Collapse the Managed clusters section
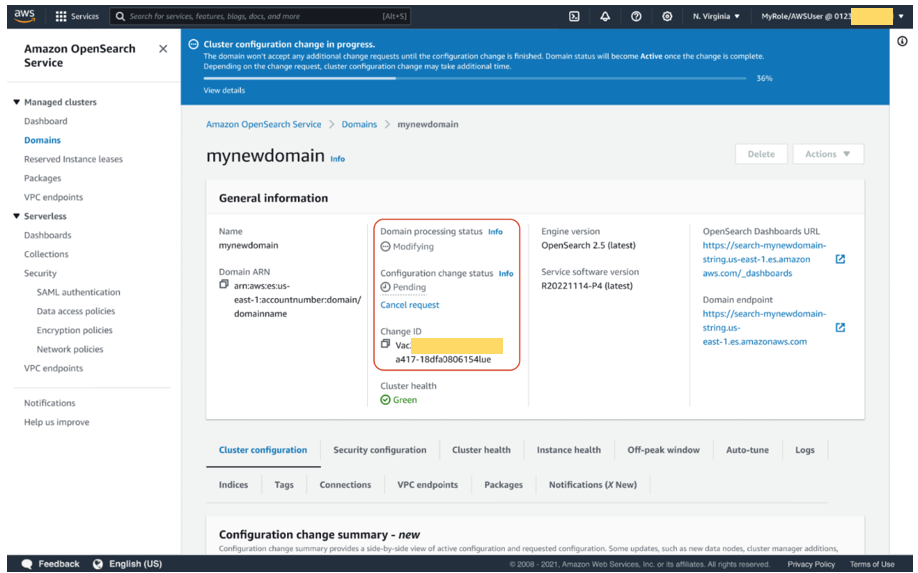 click(16, 102)
